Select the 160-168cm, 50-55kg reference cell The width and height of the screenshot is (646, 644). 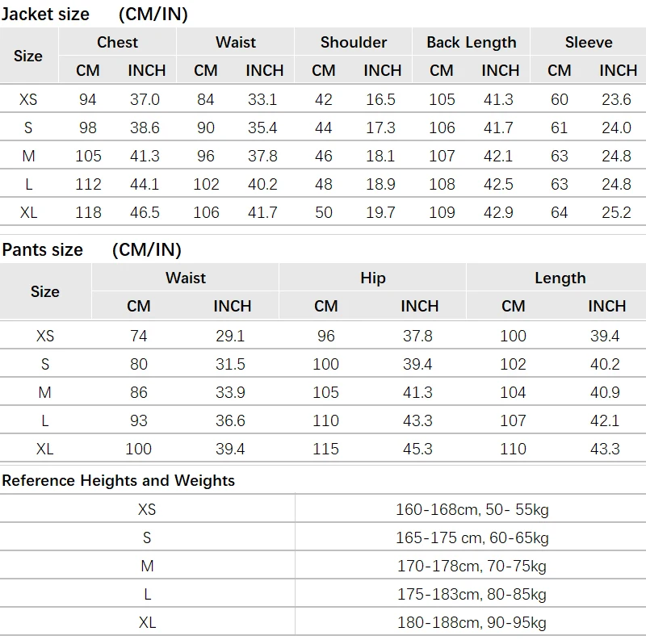pyautogui.click(x=472, y=510)
